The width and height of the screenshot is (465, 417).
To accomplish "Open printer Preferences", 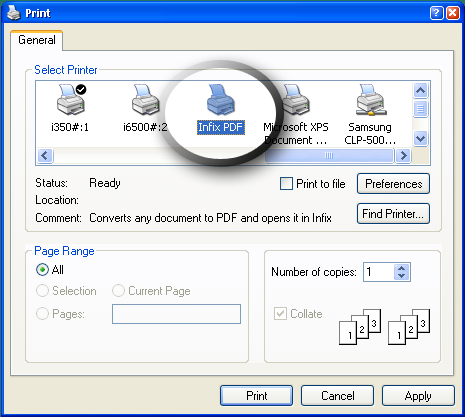I will click(x=393, y=184).
